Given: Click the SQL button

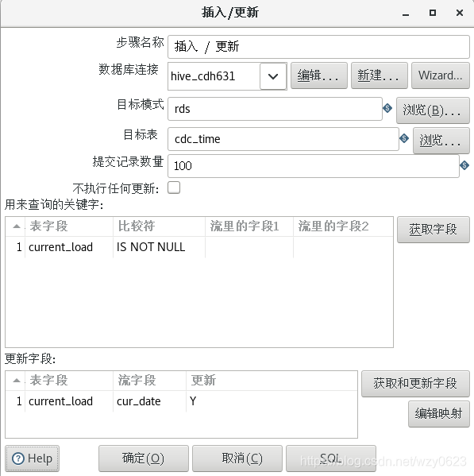Looking at the screenshot, I should (x=331, y=459).
